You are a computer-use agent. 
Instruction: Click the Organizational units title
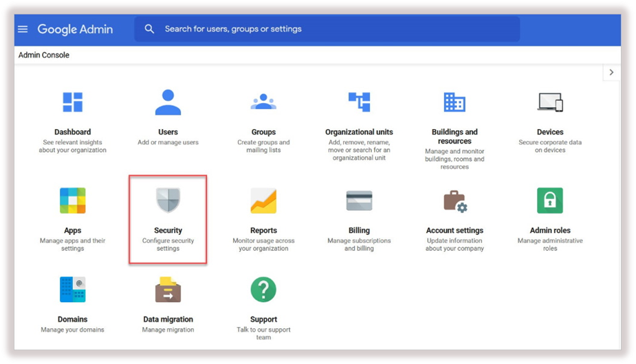click(359, 132)
